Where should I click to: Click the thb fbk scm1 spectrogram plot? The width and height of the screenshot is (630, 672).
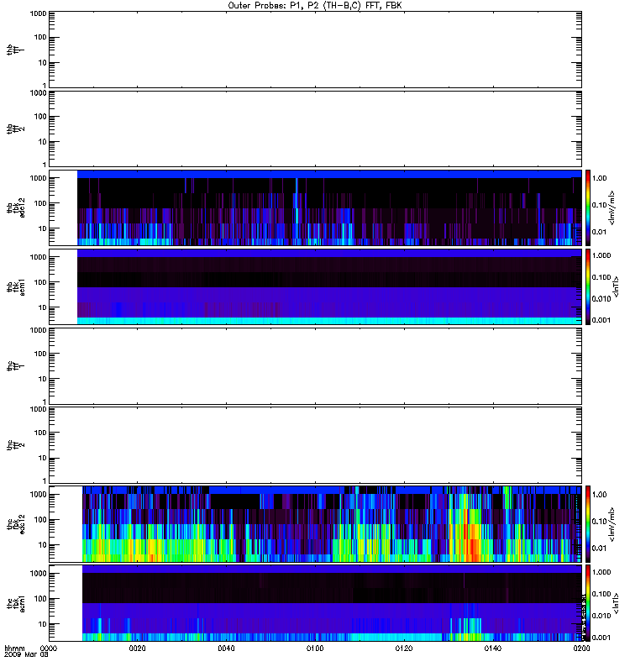(316, 287)
